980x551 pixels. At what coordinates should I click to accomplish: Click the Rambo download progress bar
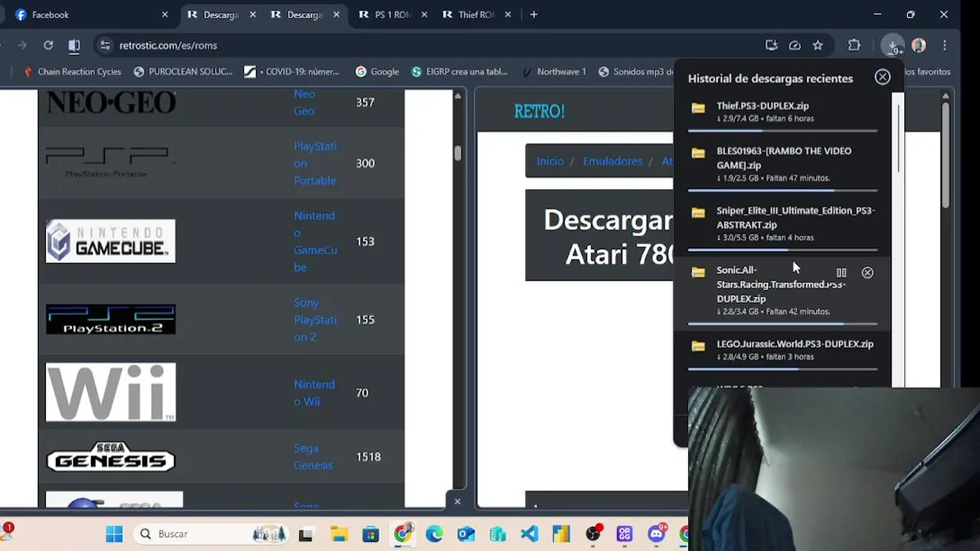click(x=782, y=191)
